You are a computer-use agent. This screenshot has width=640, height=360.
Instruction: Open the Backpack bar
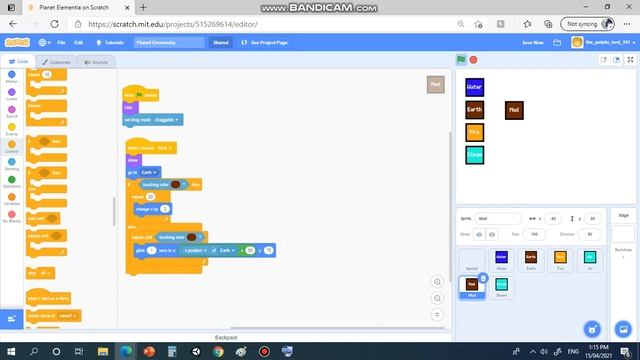point(226,337)
